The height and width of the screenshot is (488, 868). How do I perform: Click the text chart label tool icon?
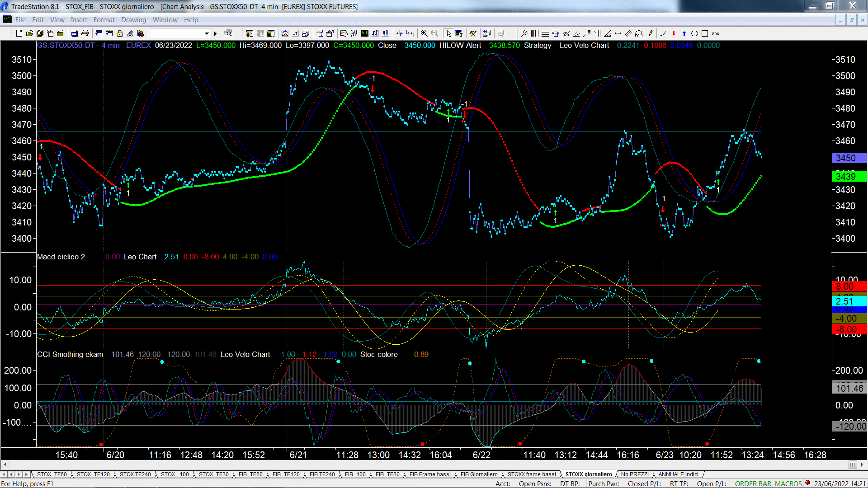(459, 33)
